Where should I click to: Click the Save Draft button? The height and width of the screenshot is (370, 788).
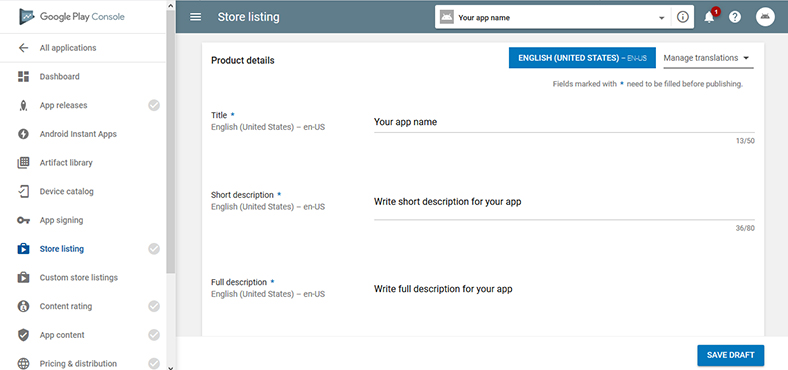pyautogui.click(x=730, y=355)
